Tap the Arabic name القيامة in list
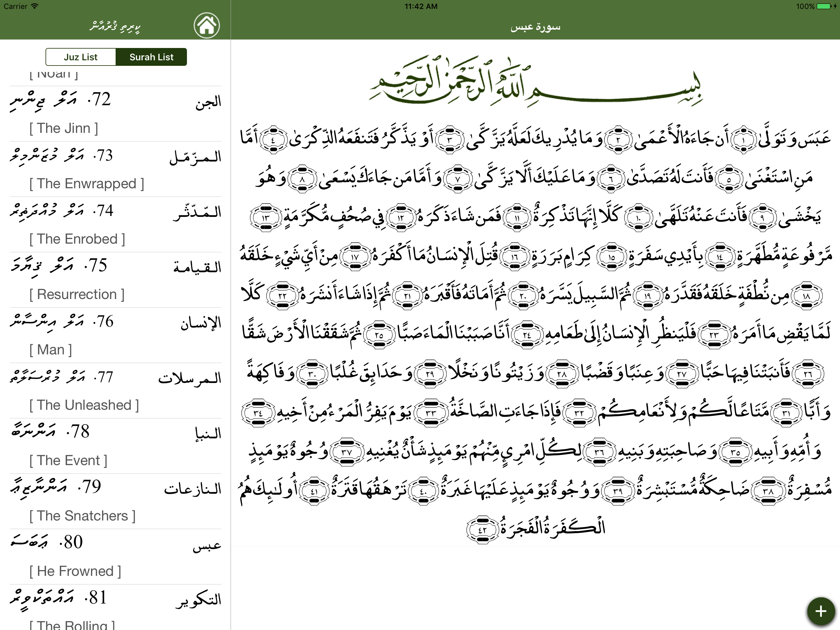 pyautogui.click(x=197, y=267)
